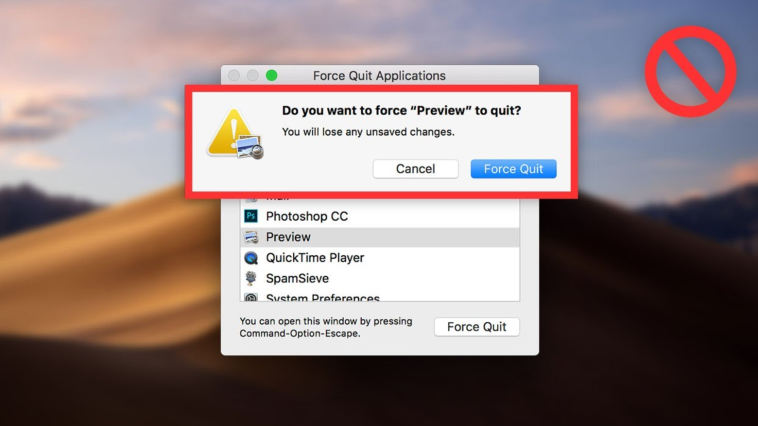Confirm with the blue Force Quit button
This screenshot has width=758, height=426.
513,169
